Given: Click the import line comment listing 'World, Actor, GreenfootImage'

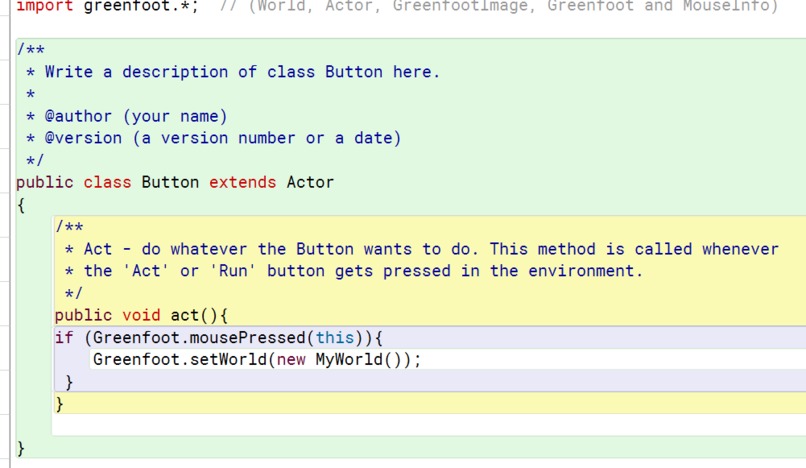Looking at the screenshot, I should [x=499, y=6].
